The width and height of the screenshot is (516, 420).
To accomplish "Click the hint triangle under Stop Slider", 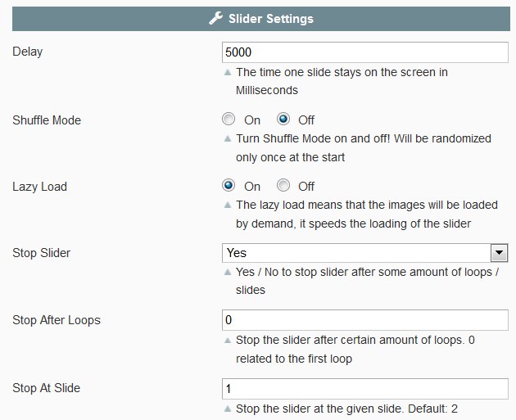I will (x=228, y=272).
